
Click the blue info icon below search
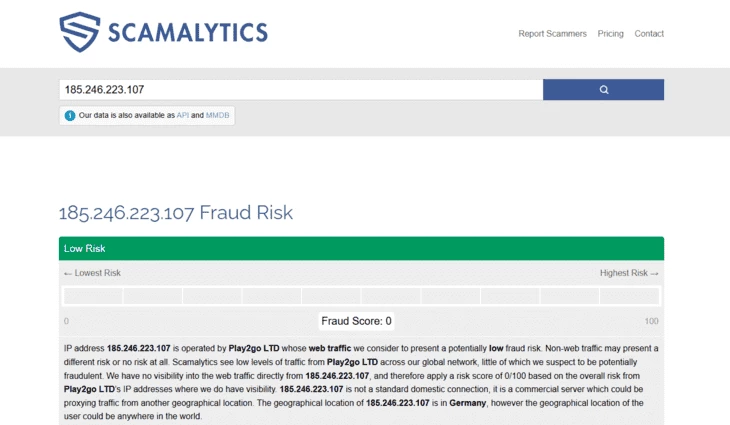70,116
